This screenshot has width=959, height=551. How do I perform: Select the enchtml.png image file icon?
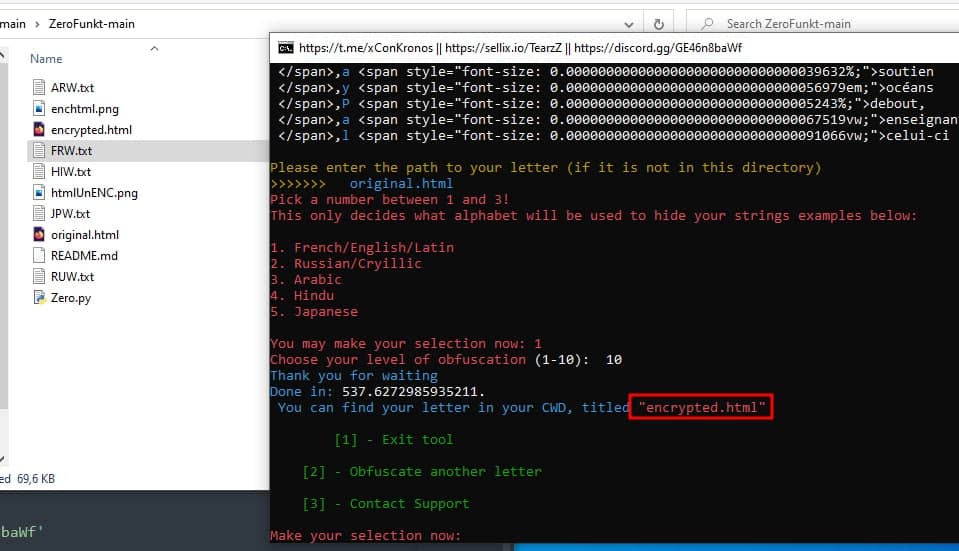(39, 108)
